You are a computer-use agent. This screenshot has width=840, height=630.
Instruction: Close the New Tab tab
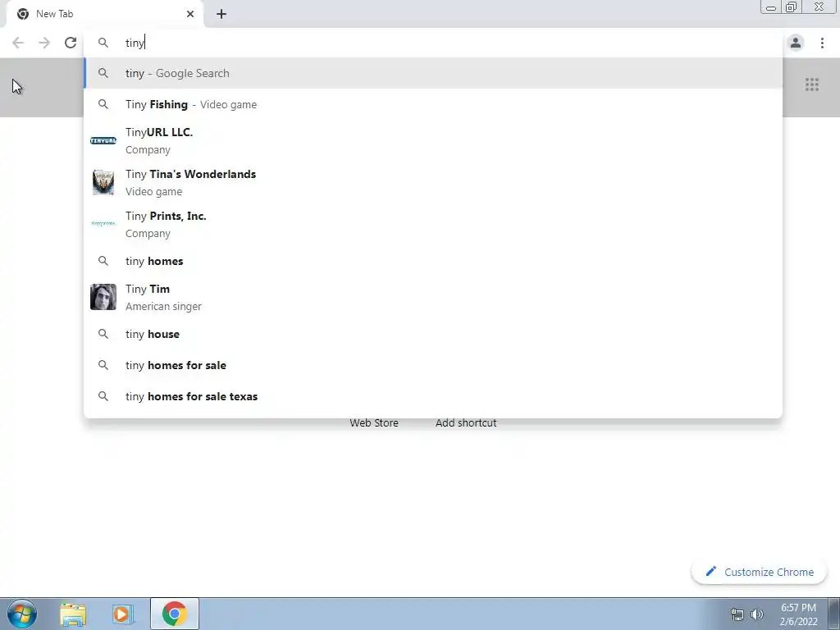click(x=190, y=14)
